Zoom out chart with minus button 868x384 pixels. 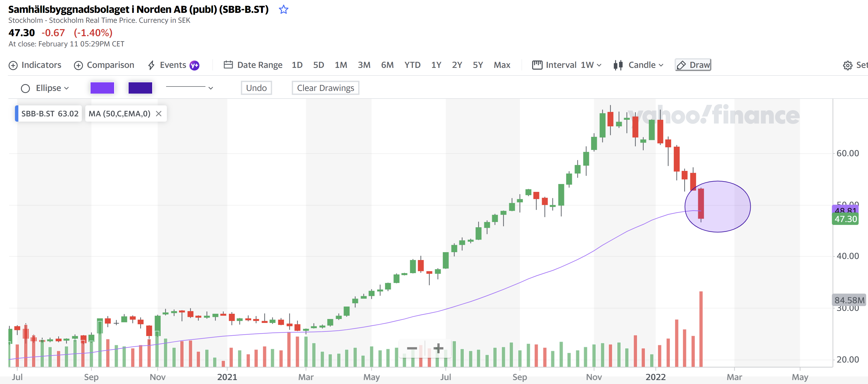tap(412, 348)
